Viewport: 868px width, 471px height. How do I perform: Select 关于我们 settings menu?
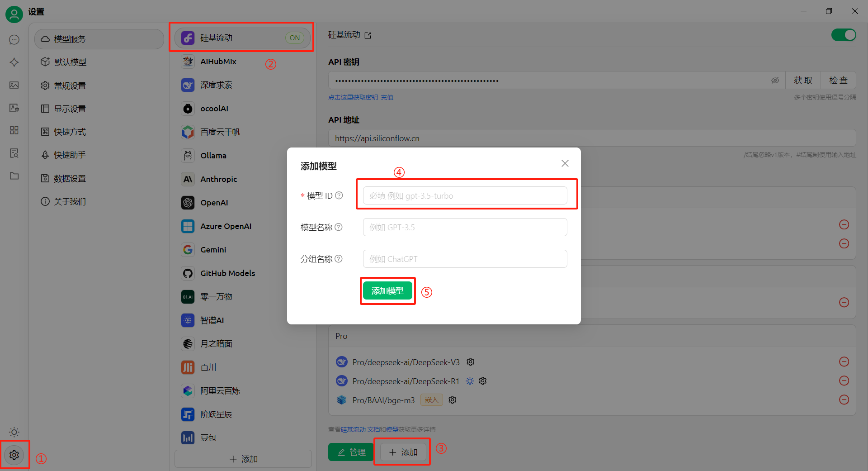99,202
